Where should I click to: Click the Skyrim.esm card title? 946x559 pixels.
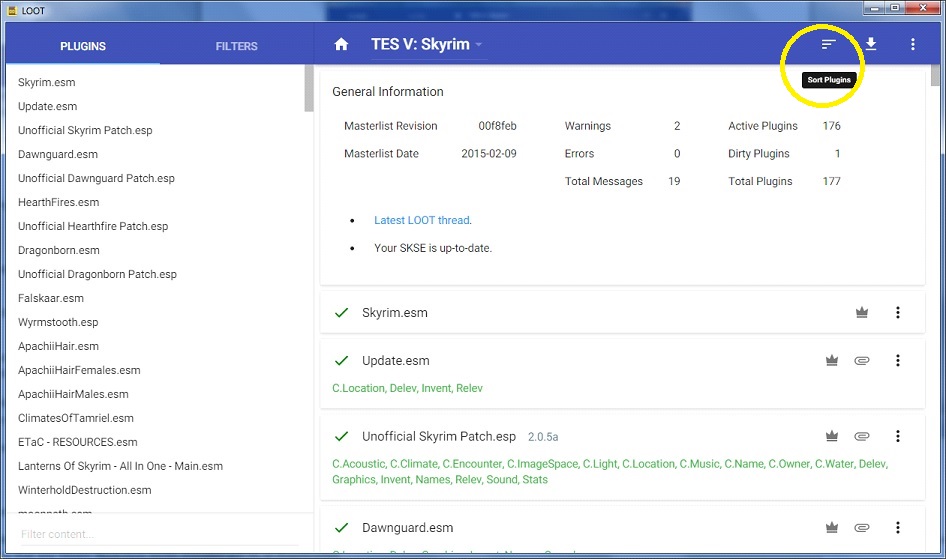coord(395,312)
